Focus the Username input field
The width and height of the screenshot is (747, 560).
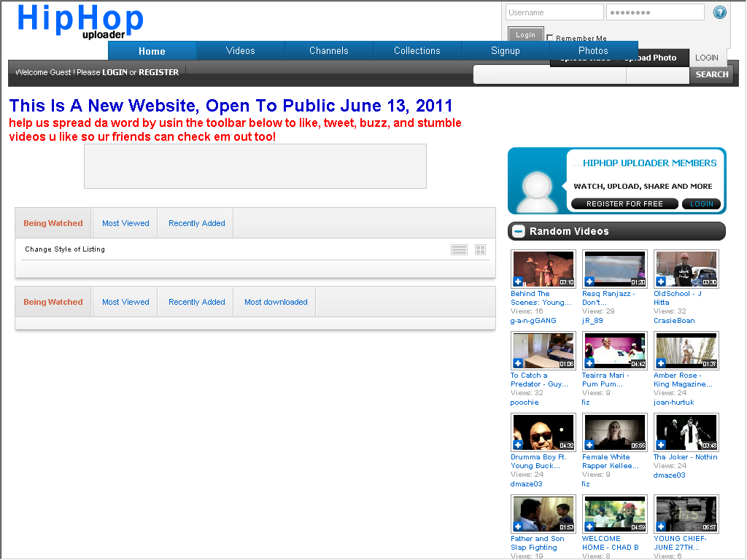click(554, 12)
